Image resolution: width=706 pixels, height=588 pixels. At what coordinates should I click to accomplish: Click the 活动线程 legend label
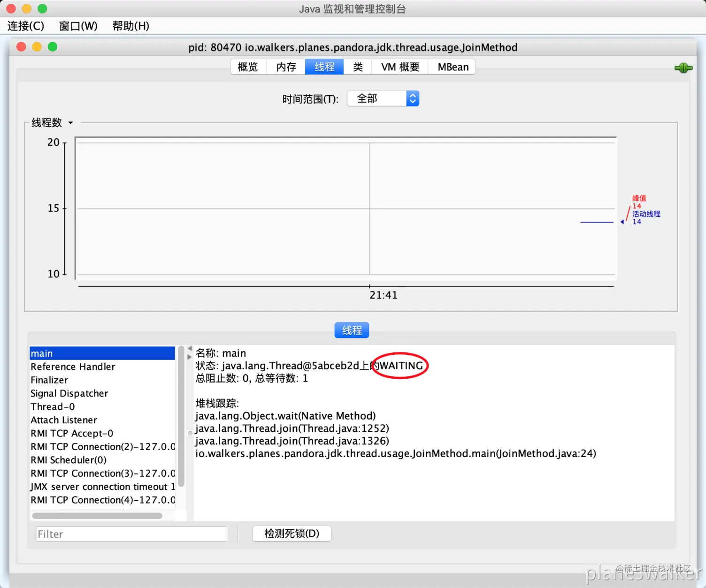pos(646,214)
